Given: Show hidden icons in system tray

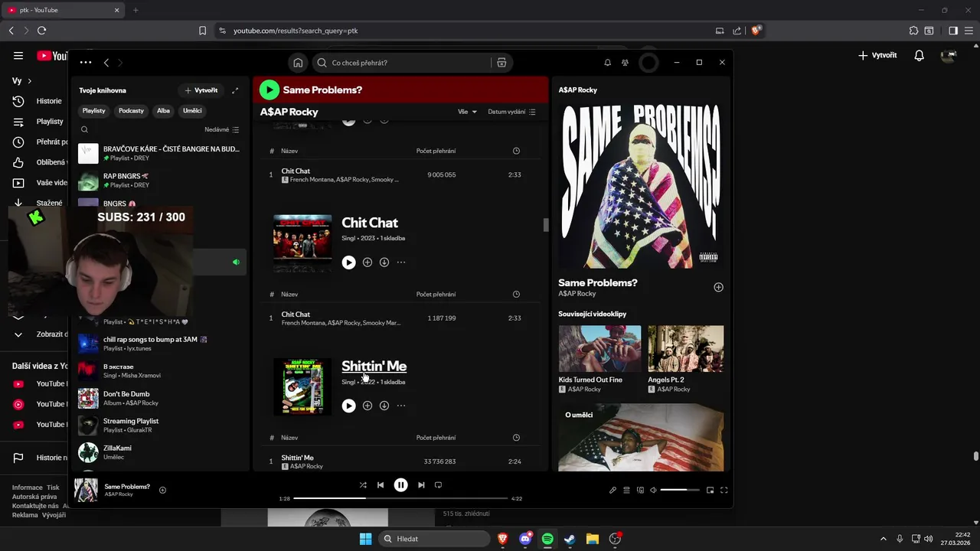Looking at the screenshot, I should coord(883,539).
